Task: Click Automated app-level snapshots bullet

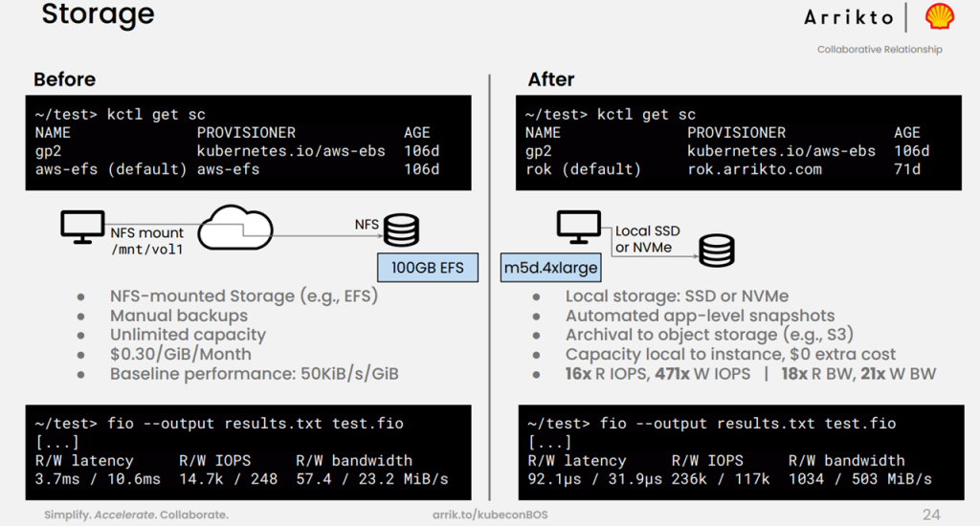Action: click(x=700, y=316)
